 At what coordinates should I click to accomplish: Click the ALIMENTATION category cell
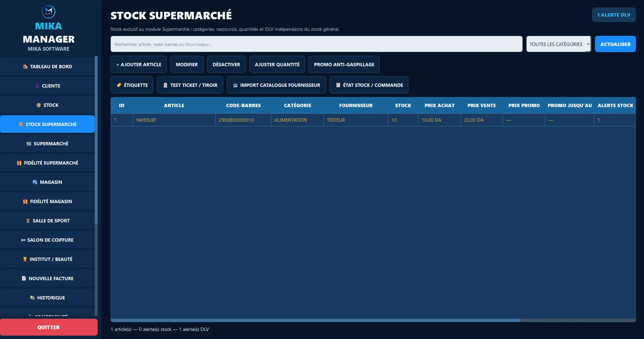[x=297, y=120]
